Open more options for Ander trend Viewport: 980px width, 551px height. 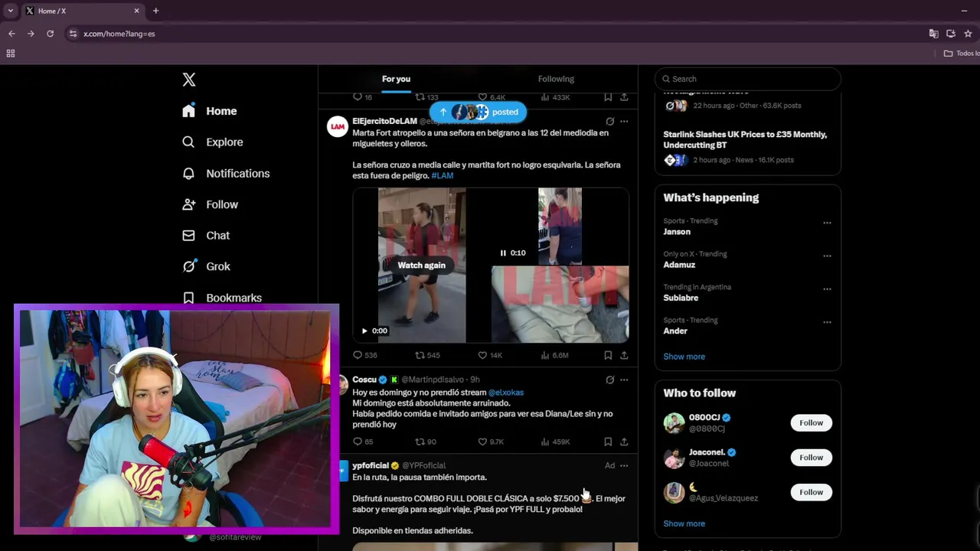pos(827,323)
